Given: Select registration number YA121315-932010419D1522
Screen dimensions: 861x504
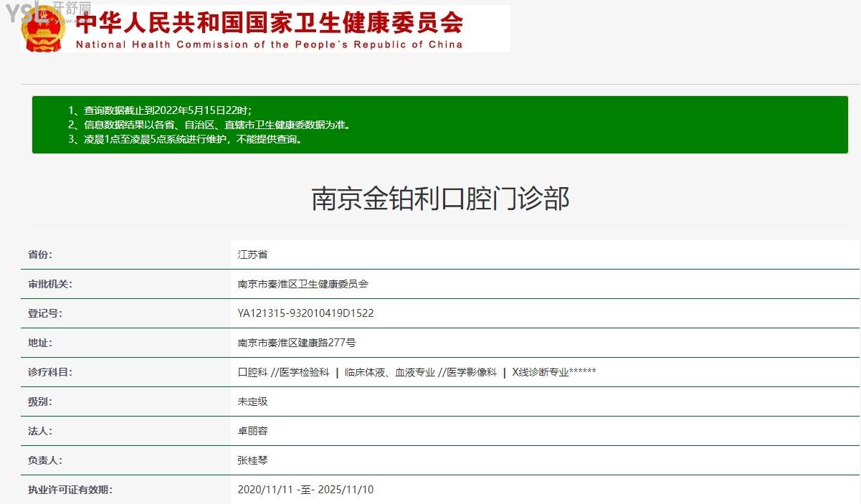Looking at the screenshot, I should (x=306, y=313).
